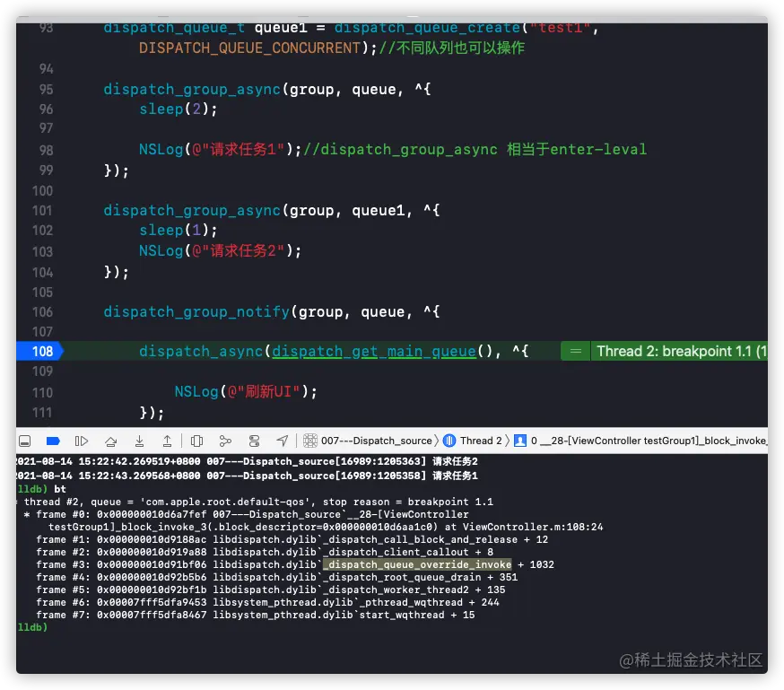Screen dimensions: 784x690
Task: Click the last (lldb) prompt to focus input
Action: [32, 627]
